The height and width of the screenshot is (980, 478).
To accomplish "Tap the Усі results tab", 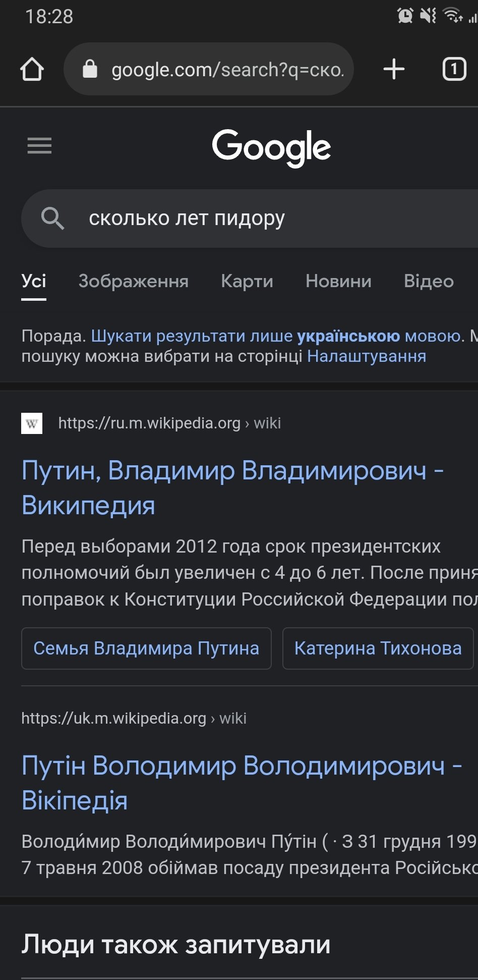I will click(x=34, y=281).
